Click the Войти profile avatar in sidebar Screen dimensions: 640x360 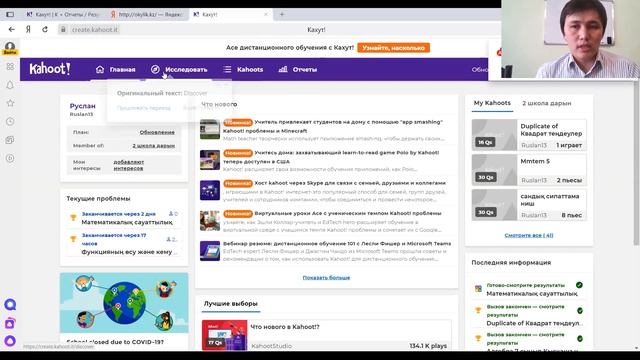10,48
